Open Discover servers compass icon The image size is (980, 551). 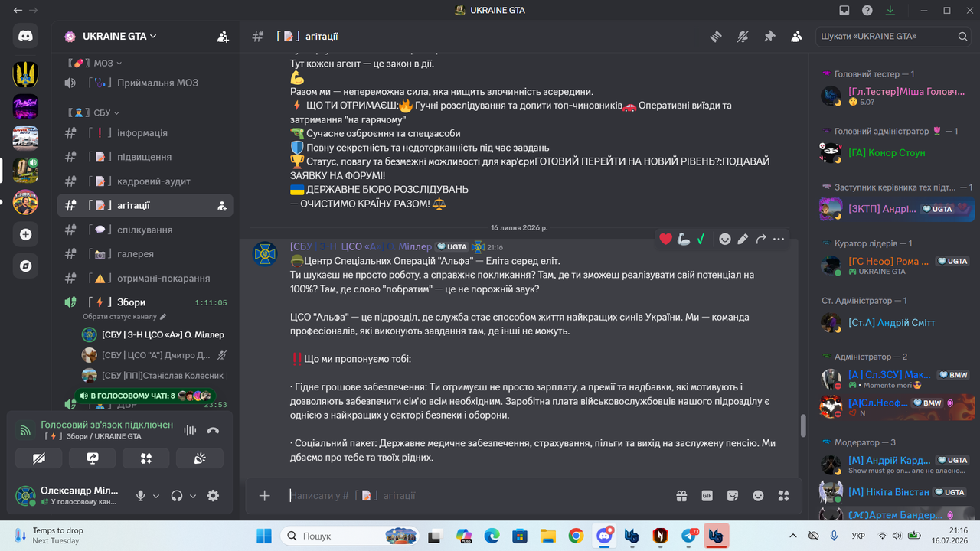25,266
